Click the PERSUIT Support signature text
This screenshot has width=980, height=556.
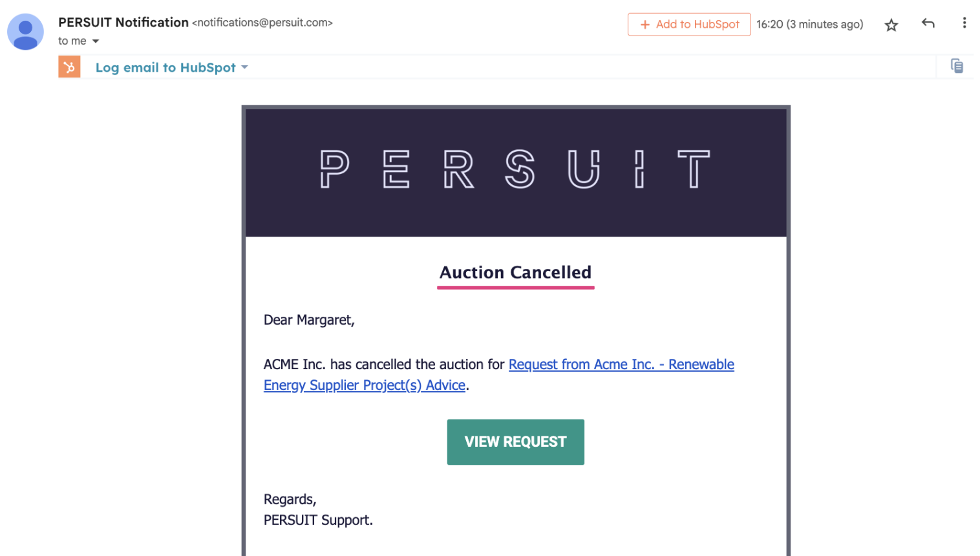318,520
